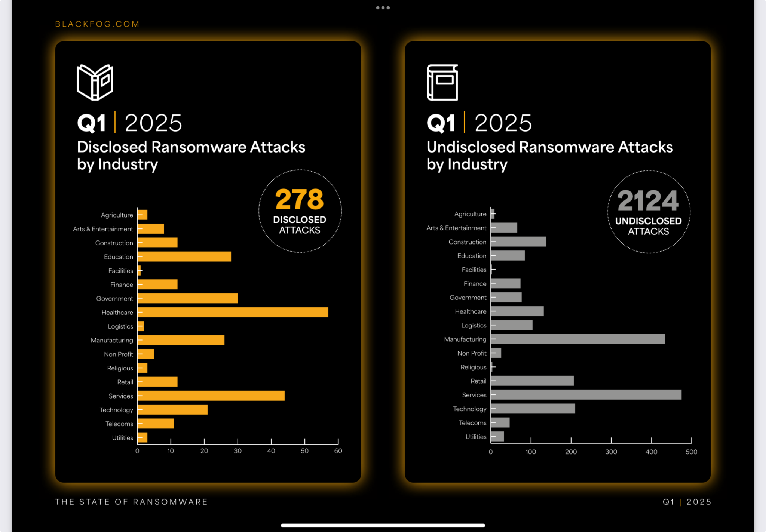
Task: Click the gray Services bar in undisclosed chart
Action: pyautogui.click(x=586, y=395)
